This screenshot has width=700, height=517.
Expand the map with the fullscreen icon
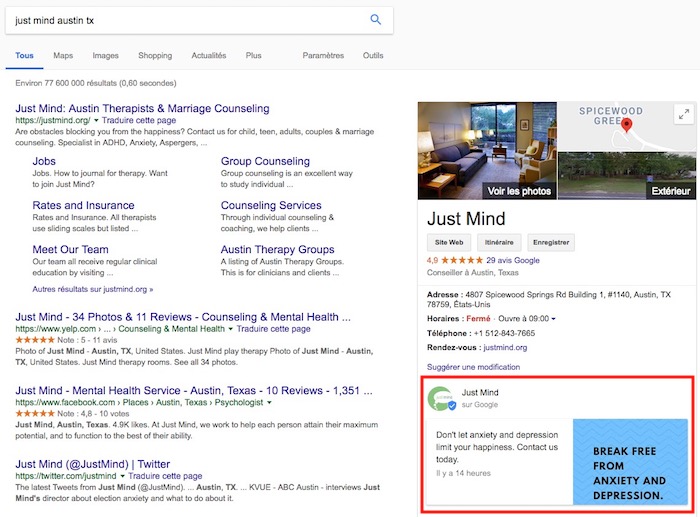click(682, 114)
